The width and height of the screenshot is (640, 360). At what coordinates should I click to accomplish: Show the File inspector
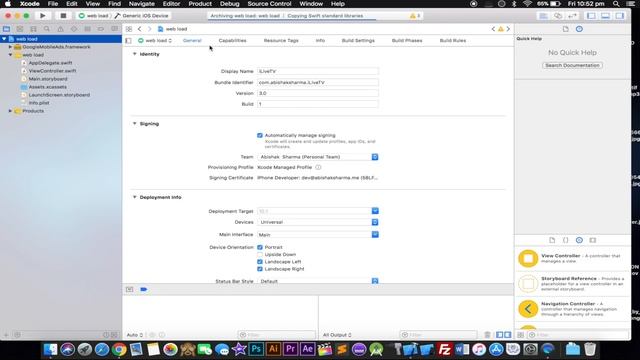coord(565,29)
